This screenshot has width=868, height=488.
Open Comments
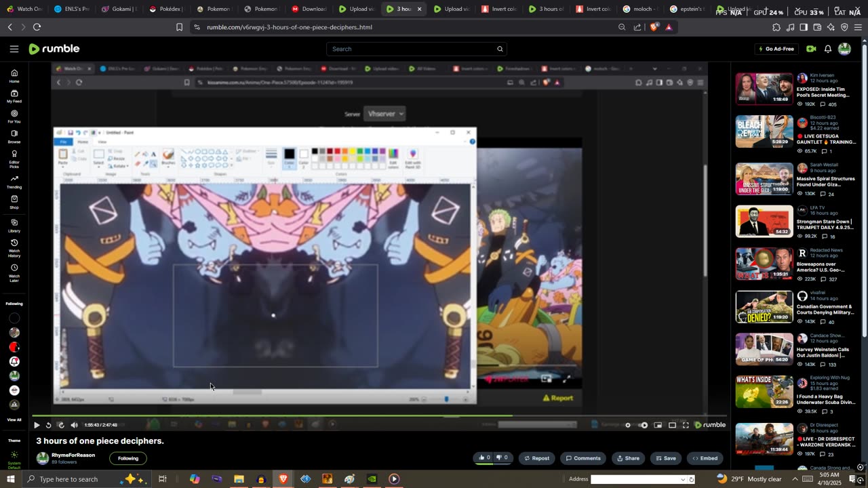point(583,458)
